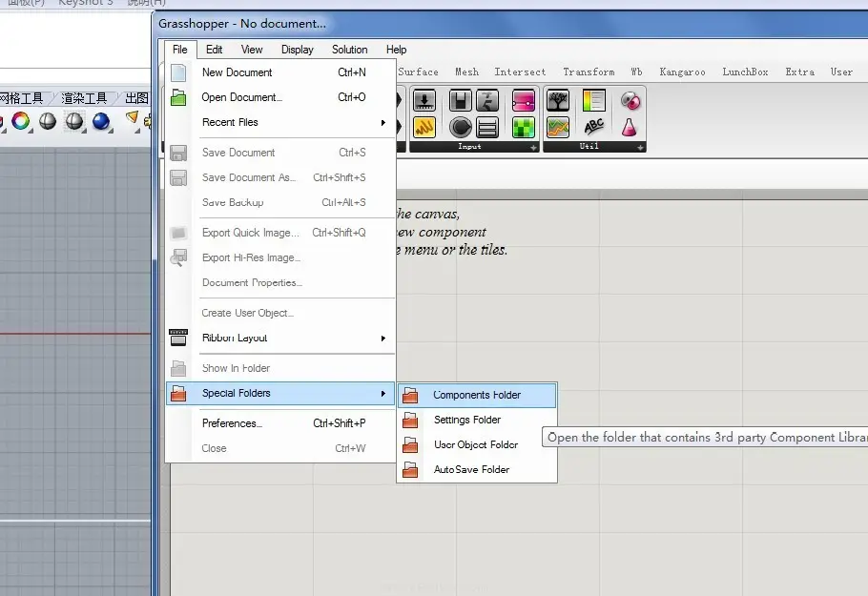Open the Settings Folder
The height and width of the screenshot is (596, 868).
(x=477, y=420)
